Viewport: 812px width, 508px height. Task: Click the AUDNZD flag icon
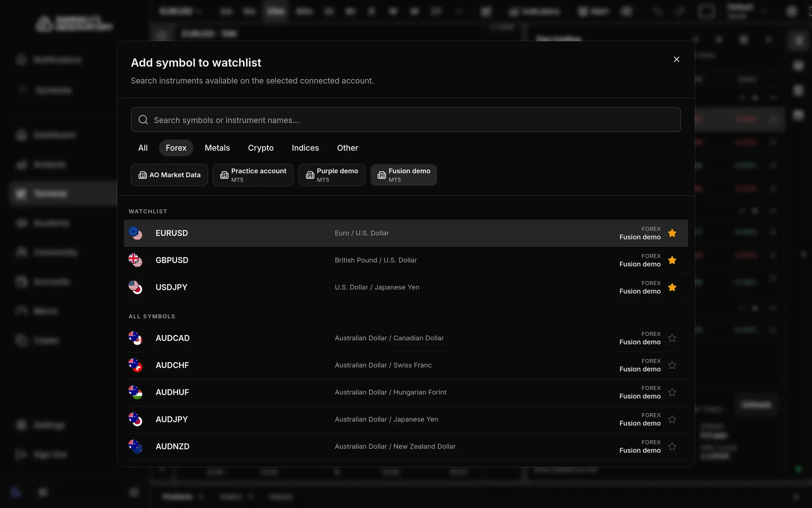135,447
